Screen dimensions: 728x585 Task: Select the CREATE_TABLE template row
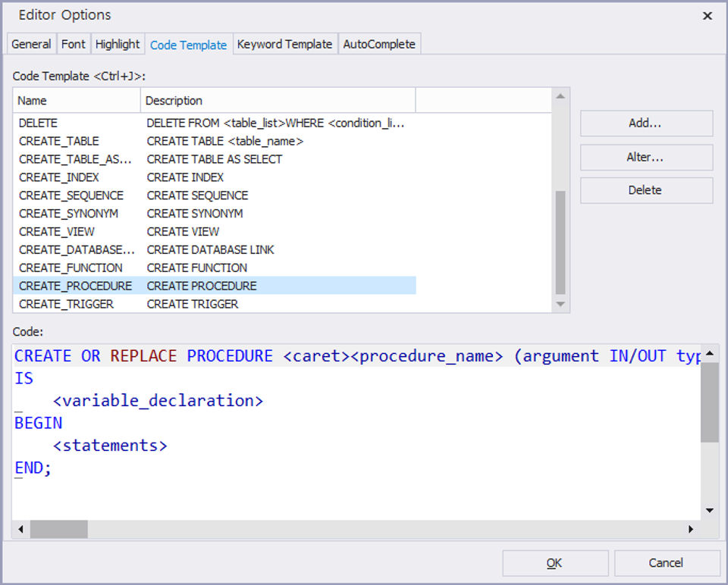[215, 141]
